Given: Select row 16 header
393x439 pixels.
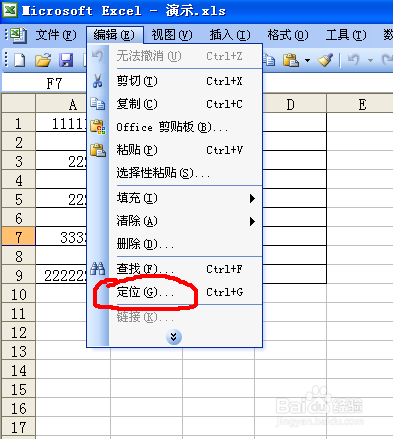Looking at the screenshot, I should coord(19,408).
